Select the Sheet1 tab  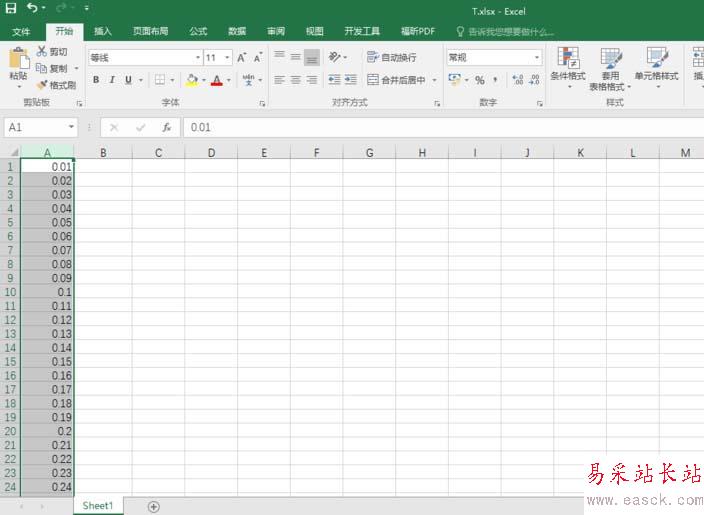tap(98, 506)
